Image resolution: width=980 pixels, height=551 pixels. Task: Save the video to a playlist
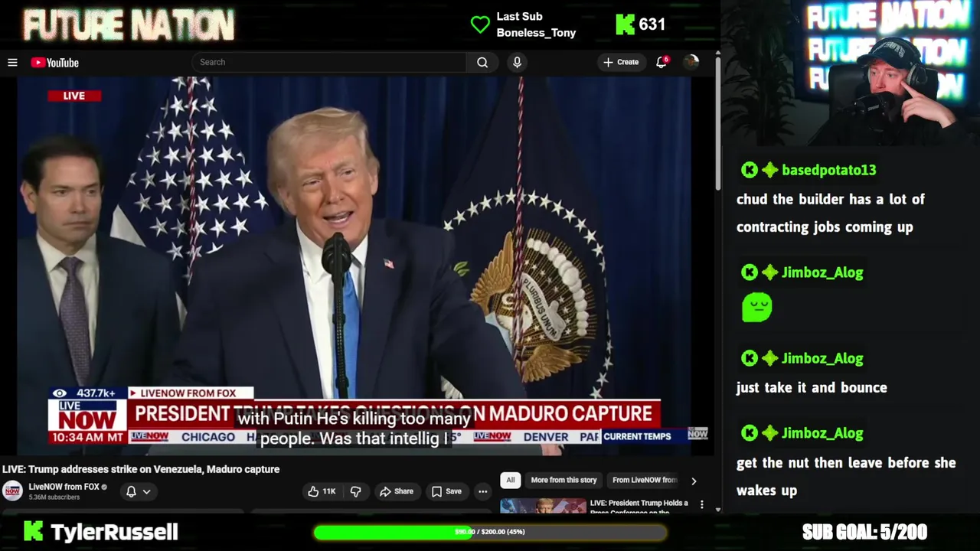click(x=446, y=491)
